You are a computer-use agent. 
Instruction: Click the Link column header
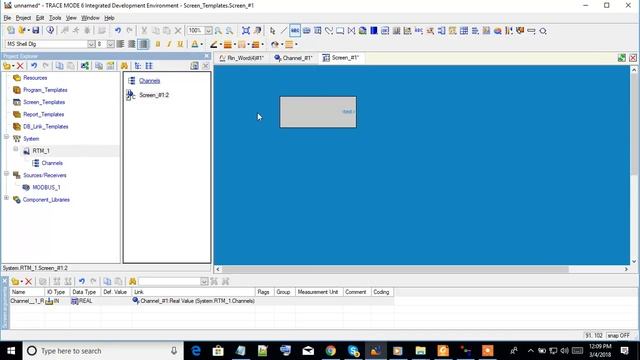click(193, 292)
